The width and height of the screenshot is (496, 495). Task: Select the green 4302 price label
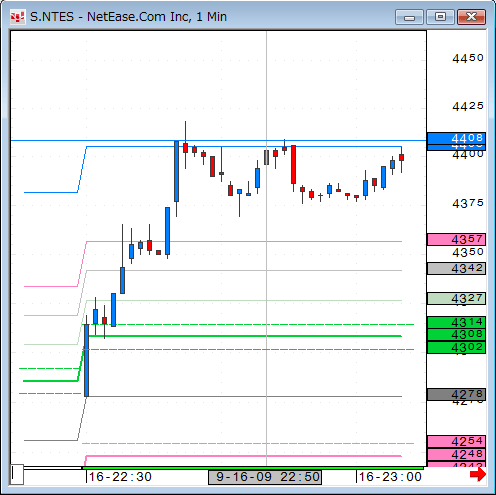click(456, 347)
